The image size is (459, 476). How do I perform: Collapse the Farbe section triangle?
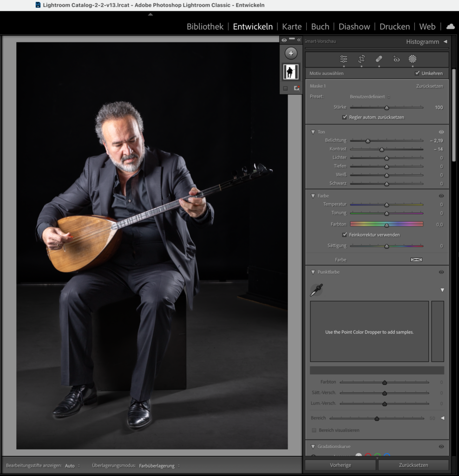click(x=313, y=196)
